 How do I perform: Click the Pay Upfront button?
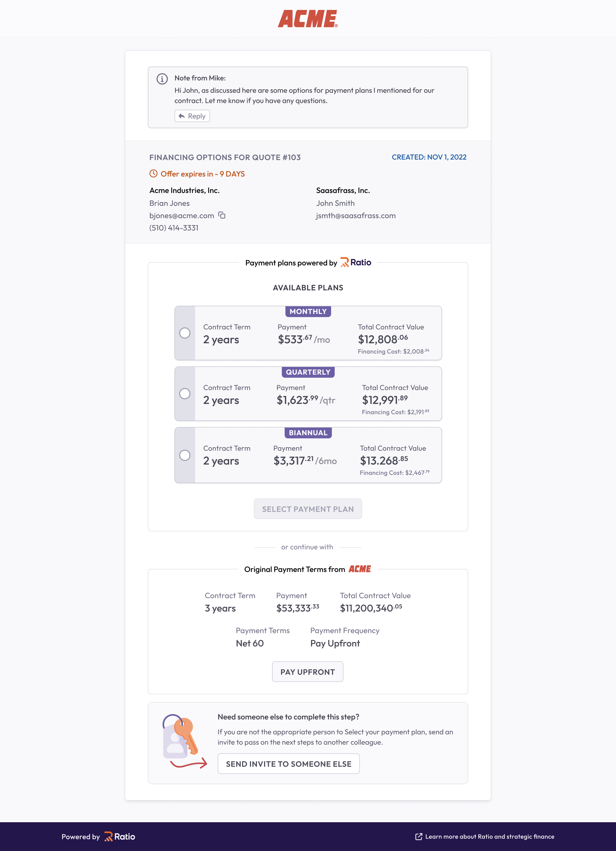[307, 672]
